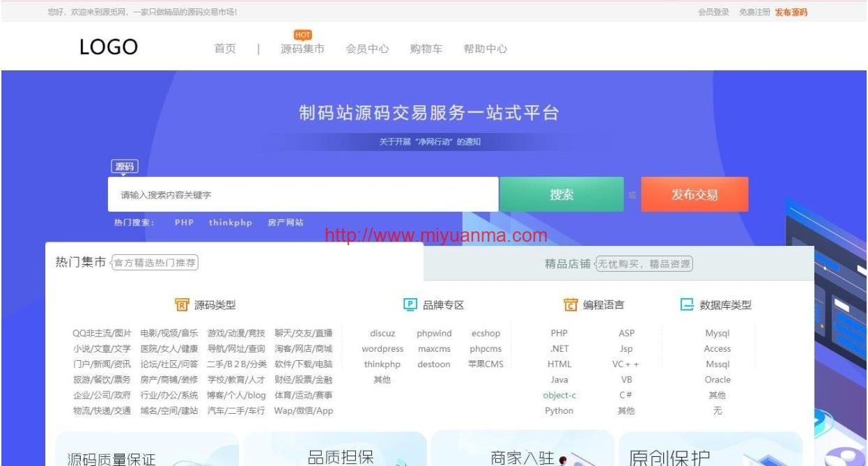Open the 博客/个人/blog category
This screenshot has width=868, height=466.
(237, 396)
